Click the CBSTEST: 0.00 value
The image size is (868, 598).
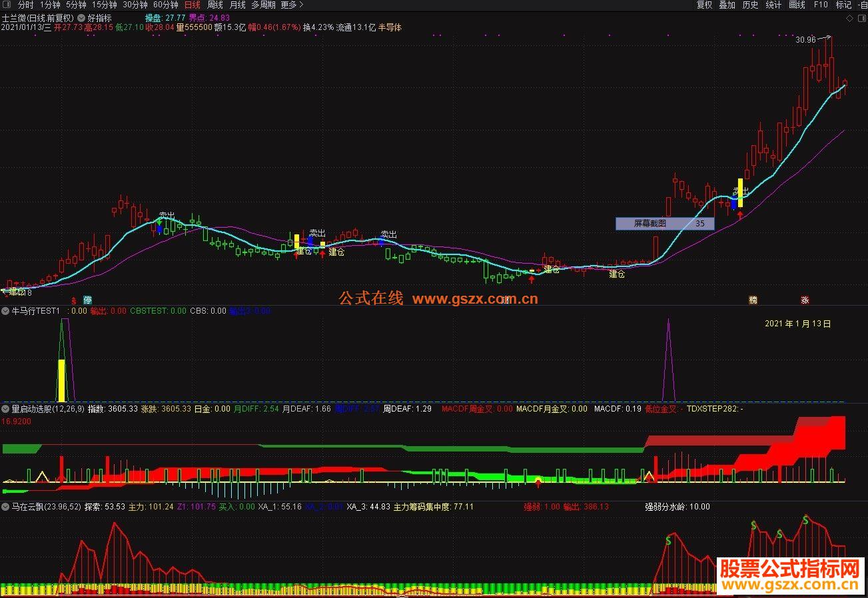click(x=158, y=311)
